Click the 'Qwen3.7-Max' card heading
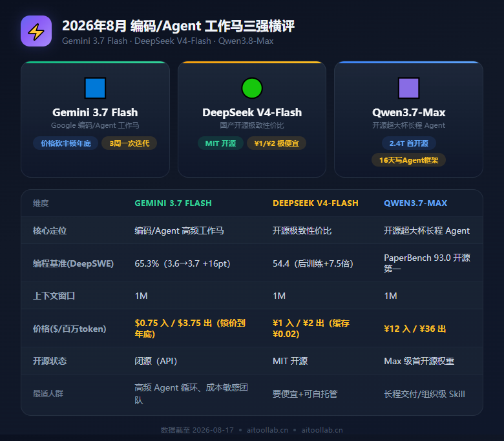 pyautogui.click(x=408, y=112)
